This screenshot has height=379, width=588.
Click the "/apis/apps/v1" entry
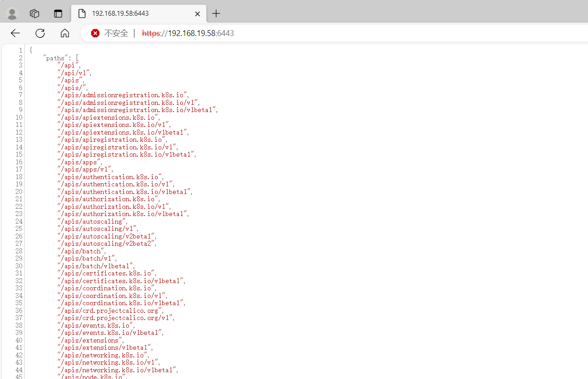pos(85,169)
